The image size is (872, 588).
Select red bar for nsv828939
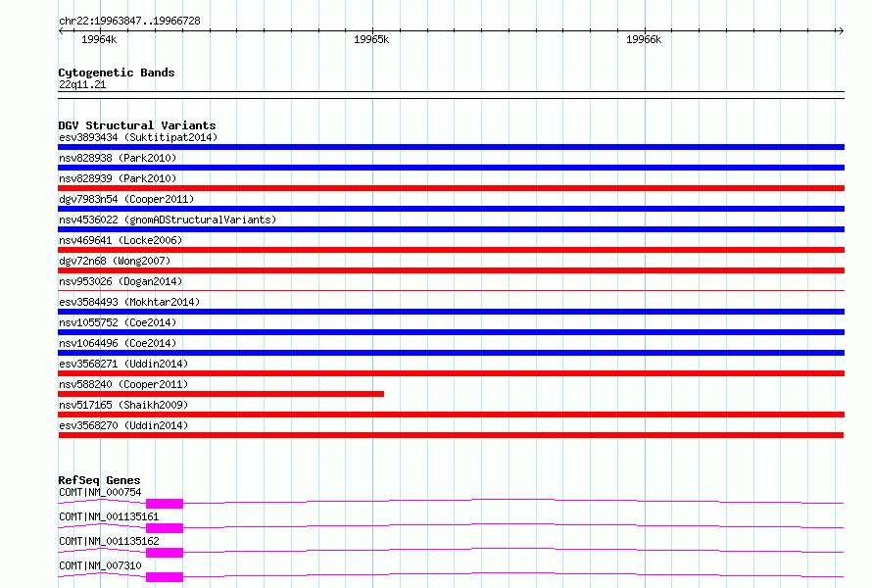pos(451,188)
